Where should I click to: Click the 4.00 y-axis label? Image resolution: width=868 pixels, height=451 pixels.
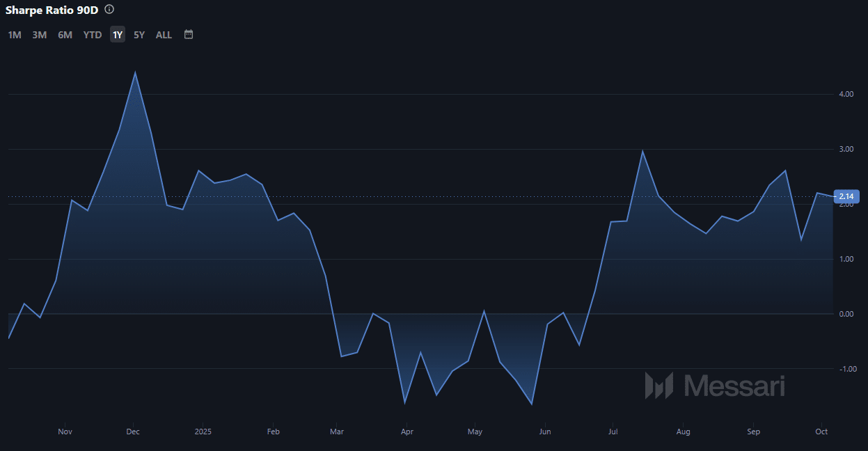click(846, 94)
